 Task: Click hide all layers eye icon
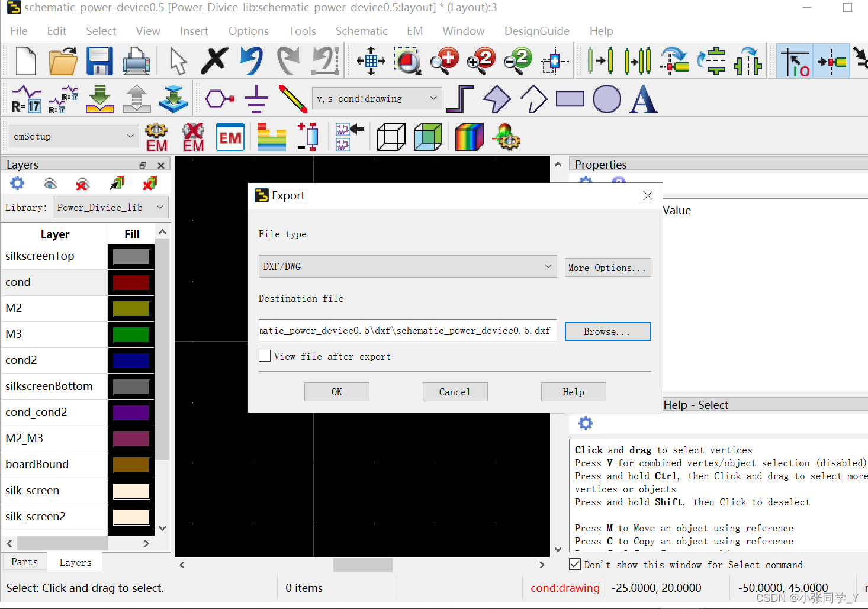83,183
